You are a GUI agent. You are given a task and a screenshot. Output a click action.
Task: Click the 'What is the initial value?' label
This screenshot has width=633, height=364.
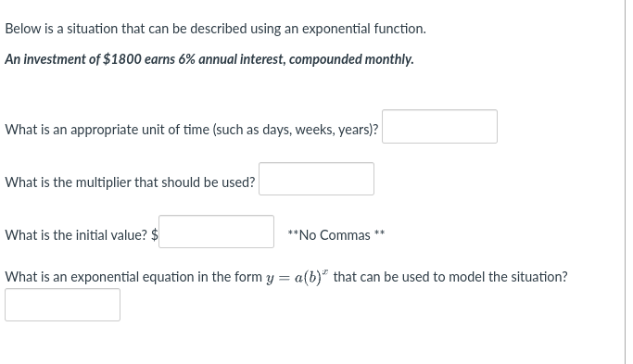click(x=76, y=235)
